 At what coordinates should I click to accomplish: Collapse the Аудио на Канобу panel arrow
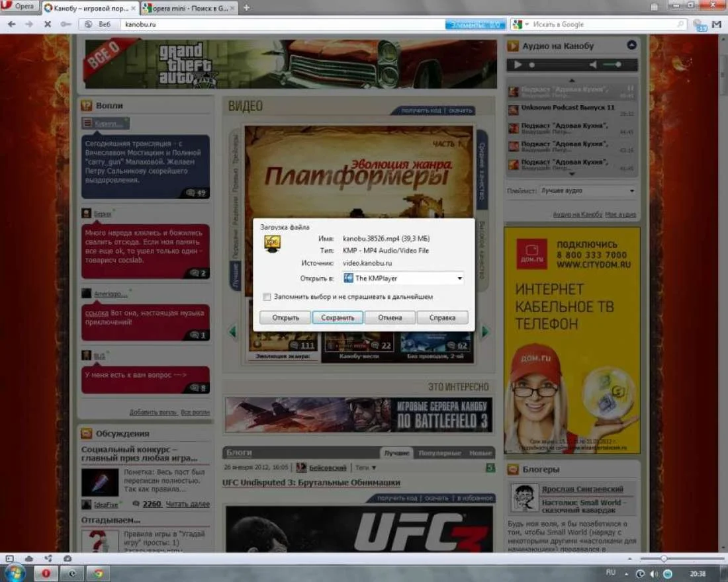(631, 45)
